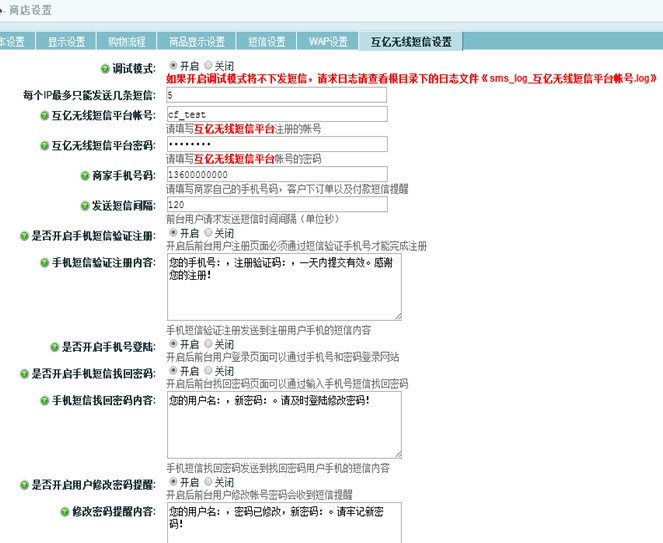The image size is (663, 543).
Task: Select 开启 for 手机号登陆
Action: click(173, 343)
